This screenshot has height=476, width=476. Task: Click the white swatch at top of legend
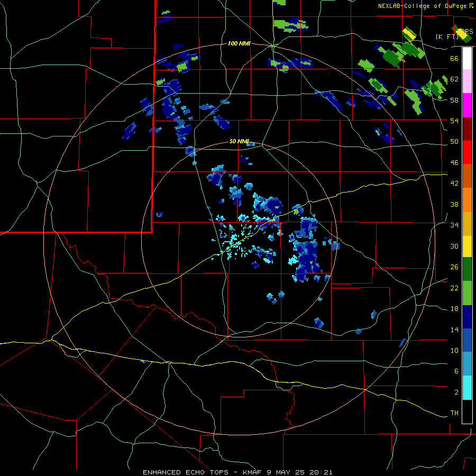pyautogui.click(x=467, y=58)
